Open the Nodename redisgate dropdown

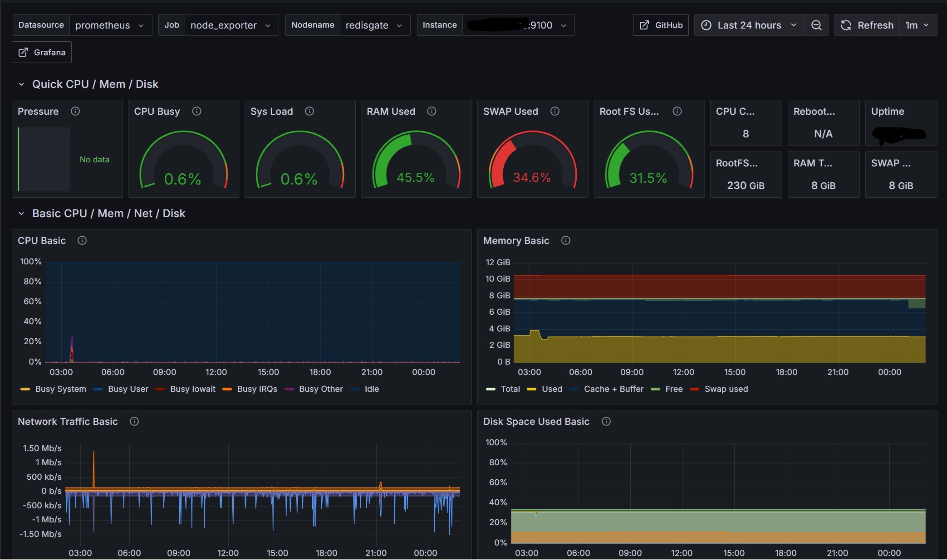click(374, 25)
